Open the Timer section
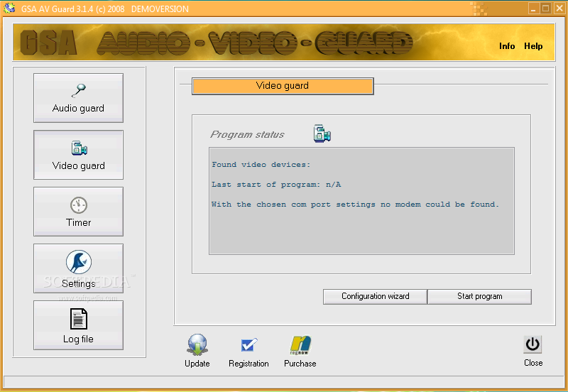The image size is (568, 392). click(78, 212)
